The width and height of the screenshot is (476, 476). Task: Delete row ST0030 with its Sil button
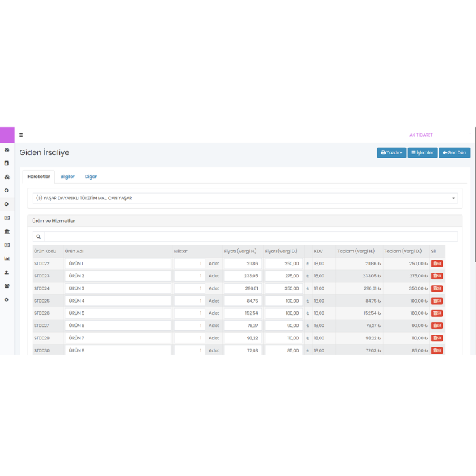pyautogui.click(x=437, y=351)
